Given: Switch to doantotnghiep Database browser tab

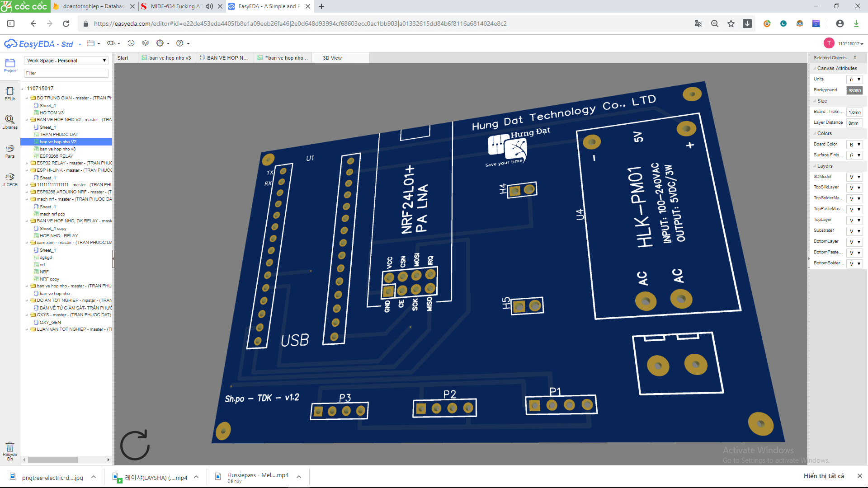Looking at the screenshot, I should [x=93, y=6].
